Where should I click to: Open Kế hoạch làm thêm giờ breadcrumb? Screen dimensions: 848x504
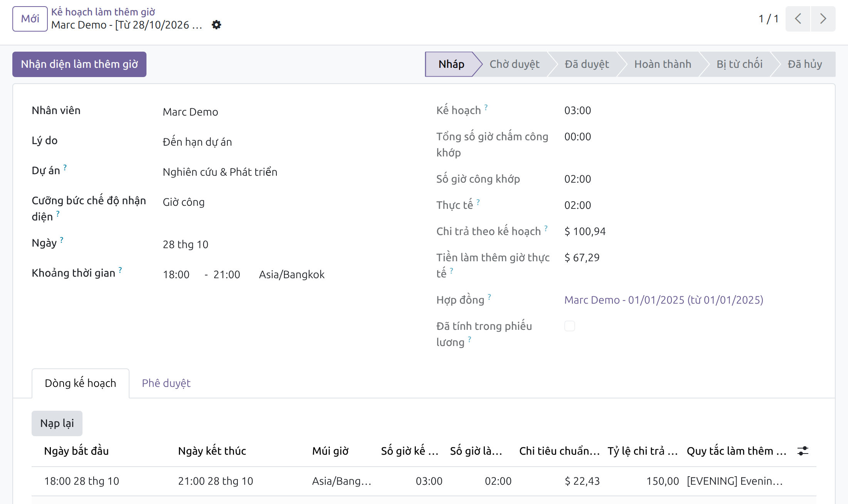coord(103,12)
